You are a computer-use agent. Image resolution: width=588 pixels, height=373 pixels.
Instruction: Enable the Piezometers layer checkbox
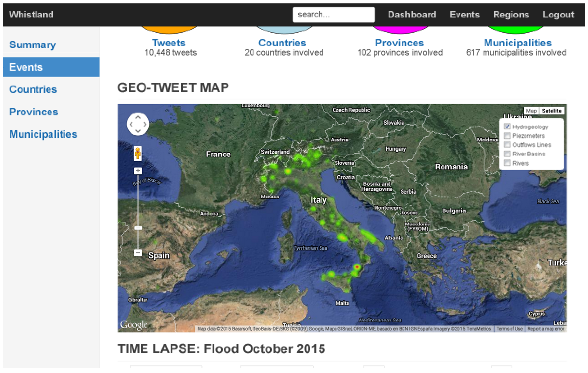click(507, 135)
